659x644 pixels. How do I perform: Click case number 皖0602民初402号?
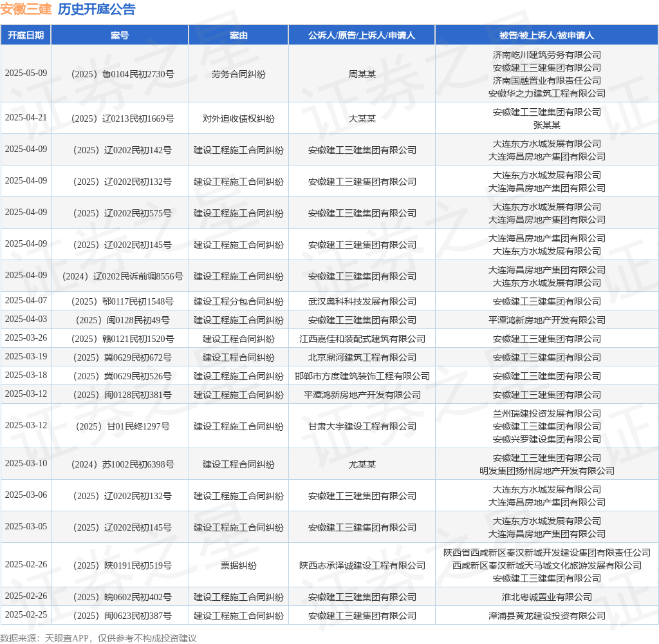(122, 597)
